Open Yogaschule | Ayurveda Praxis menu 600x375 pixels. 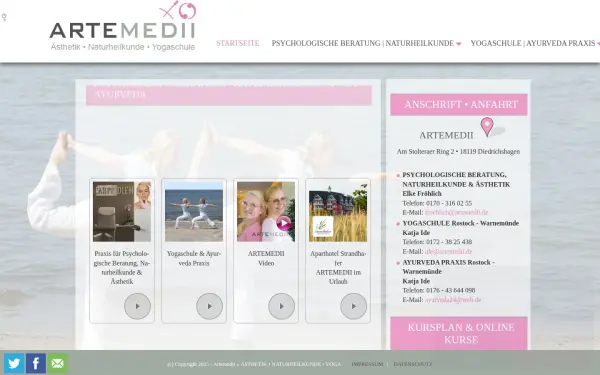pyautogui.click(x=533, y=43)
